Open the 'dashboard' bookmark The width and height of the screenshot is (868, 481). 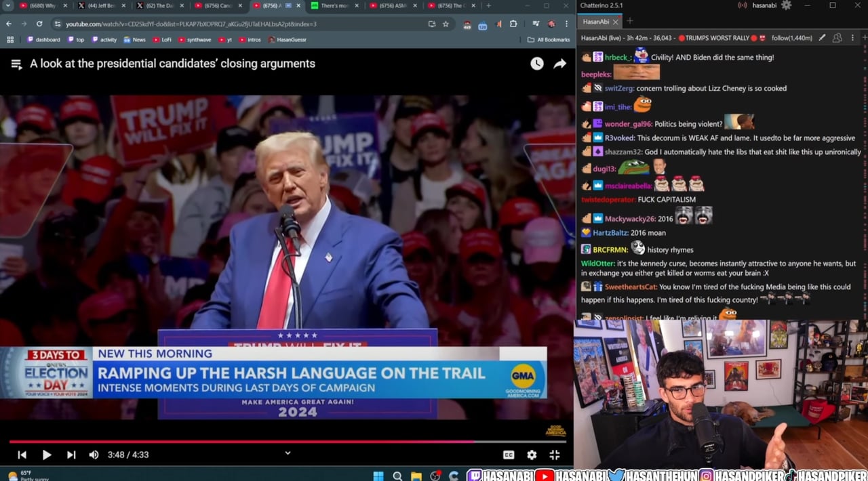tap(43, 40)
